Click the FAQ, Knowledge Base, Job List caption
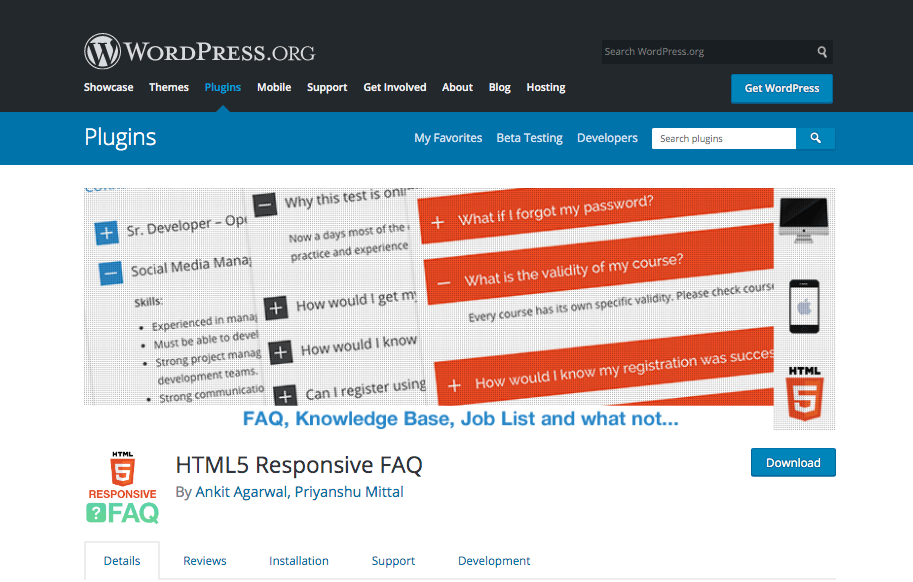 tap(461, 418)
